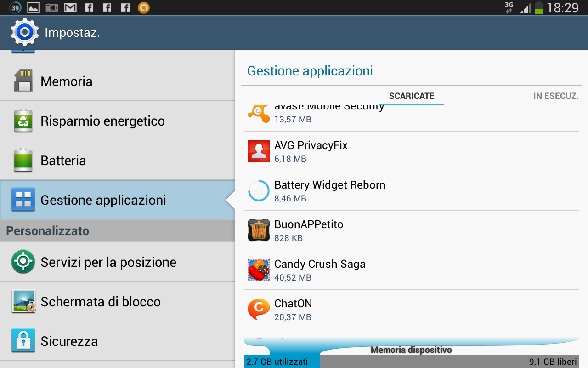Tap the Gestione applicazioni grid icon
The image size is (588, 368).
23,200
